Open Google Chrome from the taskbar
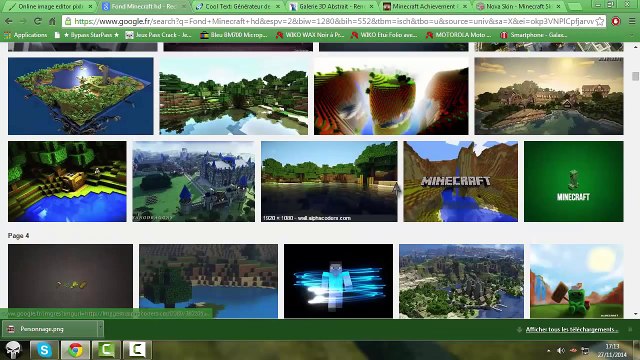Viewport: 640px width, 360px height. click(x=75, y=350)
